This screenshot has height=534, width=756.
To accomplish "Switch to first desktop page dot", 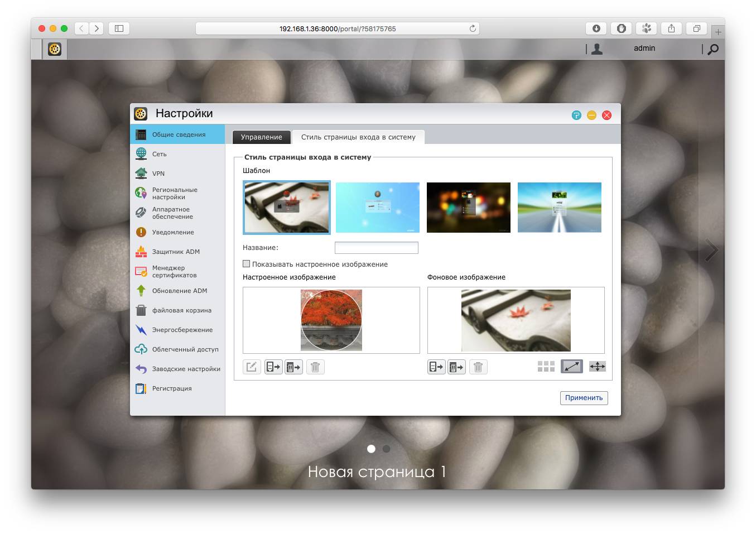I will click(x=371, y=449).
